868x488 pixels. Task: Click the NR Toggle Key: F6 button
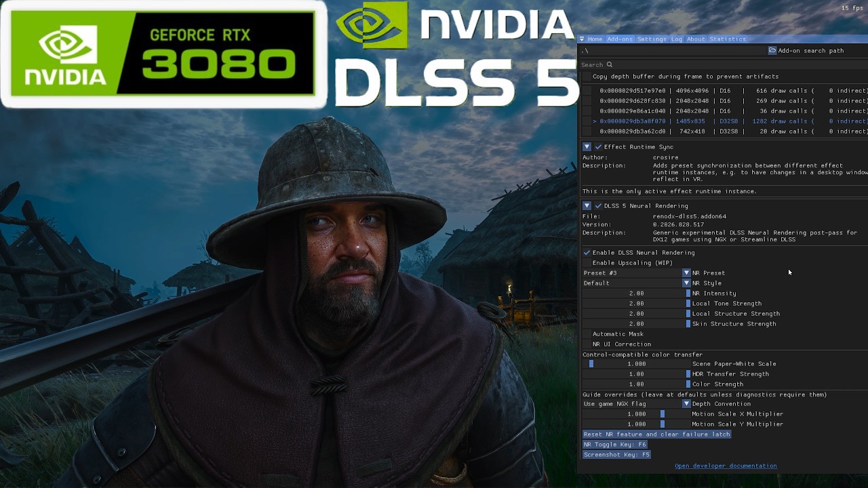click(615, 445)
